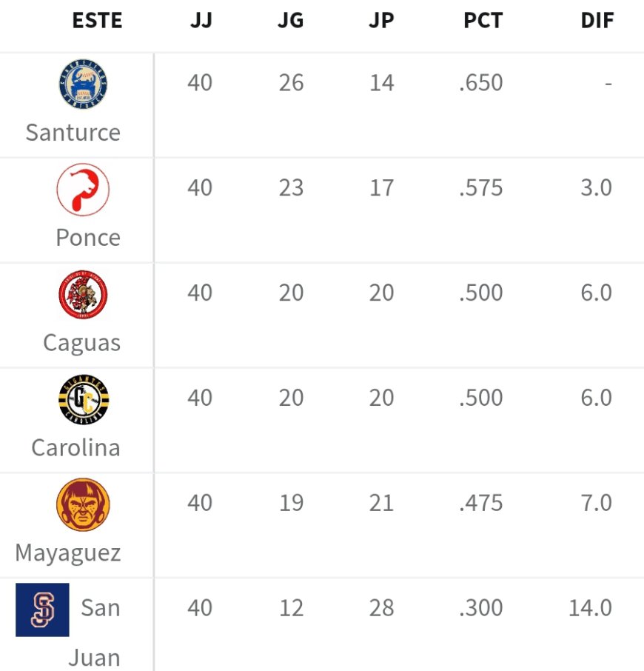The width and height of the screenshot is (644, 671).
Task: Open the Carolina Gigantes logo
Action: point(83,400)
